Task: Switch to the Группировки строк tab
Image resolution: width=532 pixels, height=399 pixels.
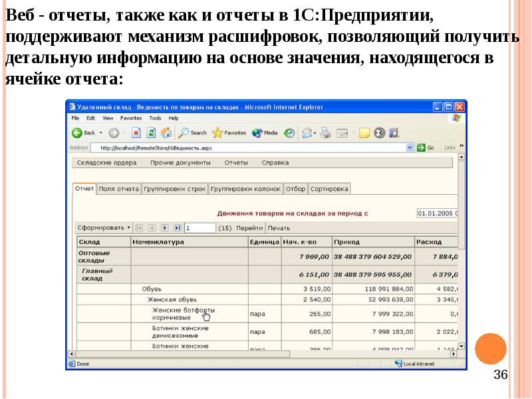Action: click(175, 189)
